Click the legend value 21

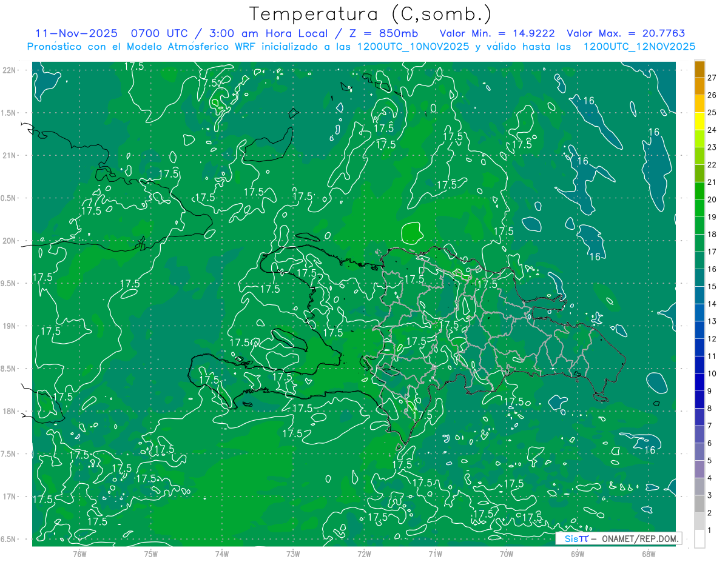pos(712,182)
